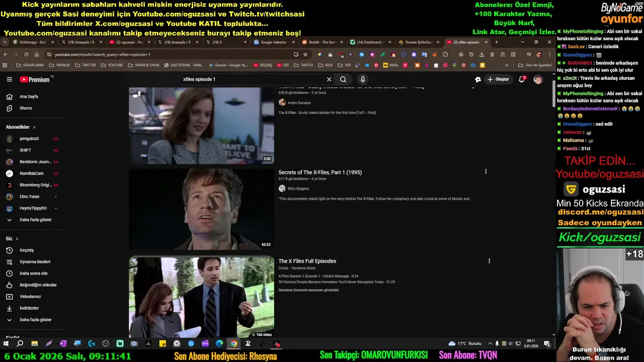Open the penguinz0 subscription channel
The width and height of the screenshot is (644, 362).
click(x=29, y=139)
